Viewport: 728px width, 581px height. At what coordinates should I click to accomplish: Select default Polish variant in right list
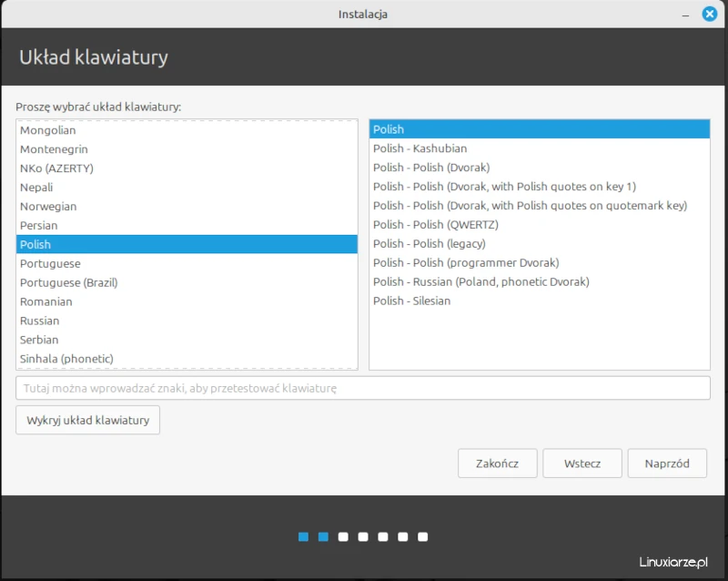(540, 129)
